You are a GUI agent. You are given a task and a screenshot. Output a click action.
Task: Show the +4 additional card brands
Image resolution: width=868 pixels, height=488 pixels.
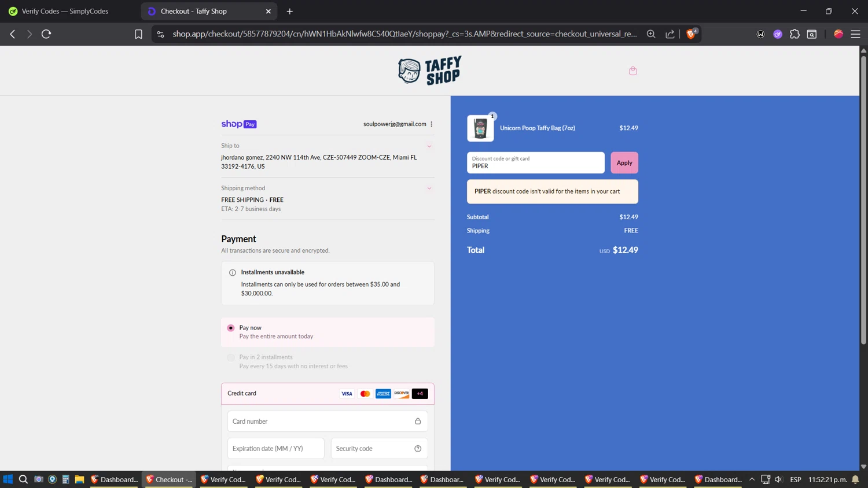tap(420, 394)
